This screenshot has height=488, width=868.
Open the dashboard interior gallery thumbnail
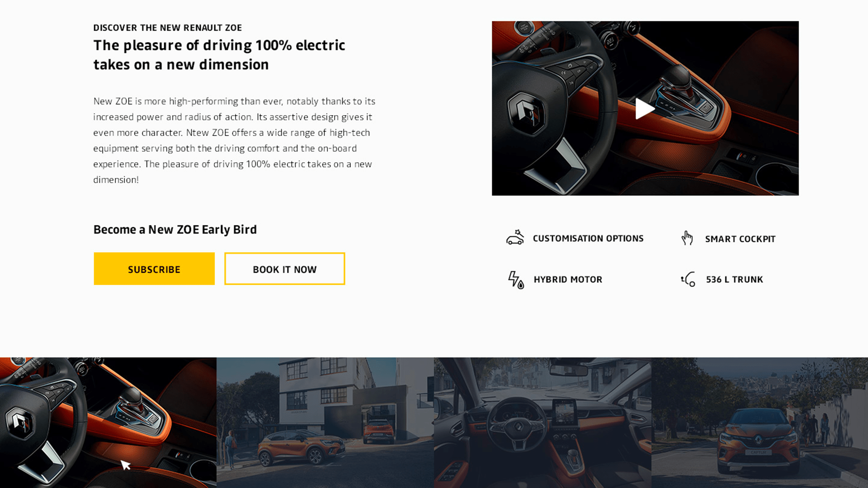542,422
